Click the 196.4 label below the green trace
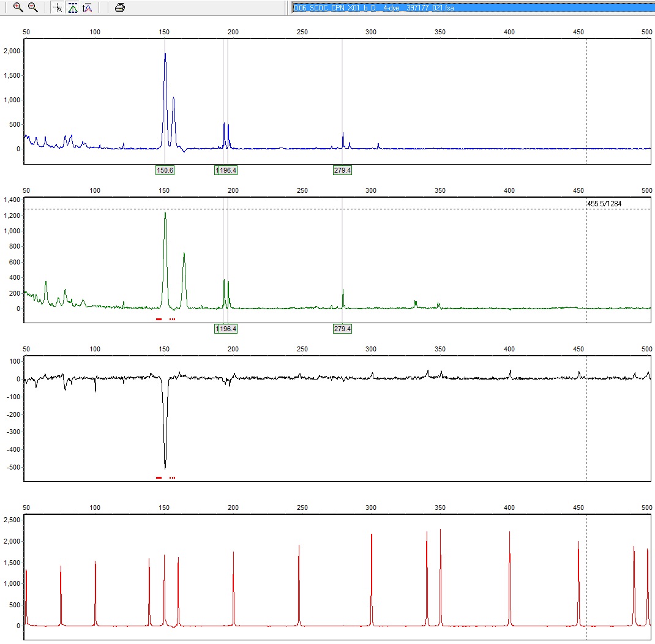 tap(228, 329)
